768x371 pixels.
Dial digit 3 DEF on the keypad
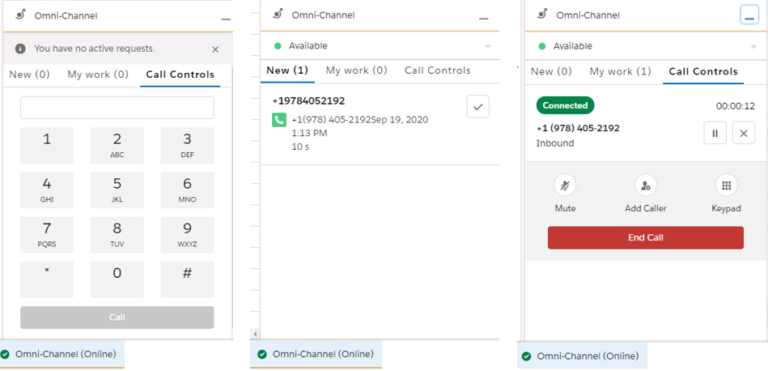point(187,146)
